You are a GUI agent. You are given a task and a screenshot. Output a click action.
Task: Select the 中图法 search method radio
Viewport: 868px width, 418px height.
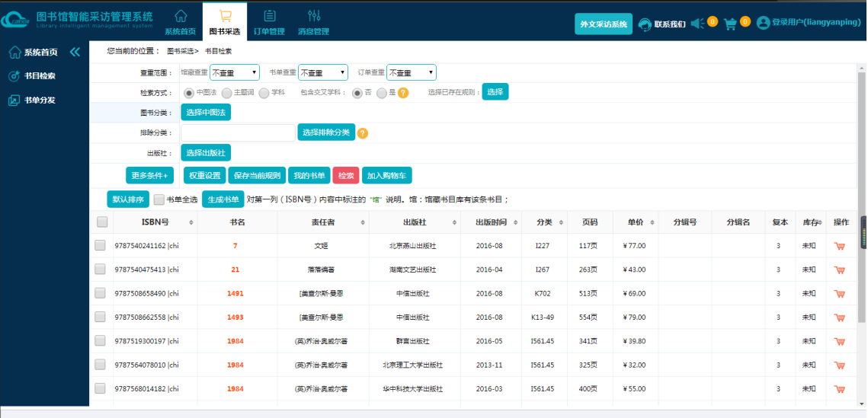click(x=189, y=93)
